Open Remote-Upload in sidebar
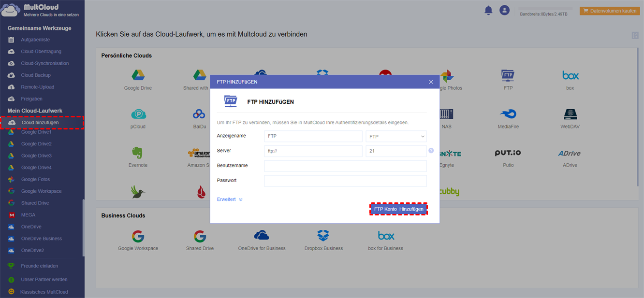This screenshot has height=298, width=644. 37,87
